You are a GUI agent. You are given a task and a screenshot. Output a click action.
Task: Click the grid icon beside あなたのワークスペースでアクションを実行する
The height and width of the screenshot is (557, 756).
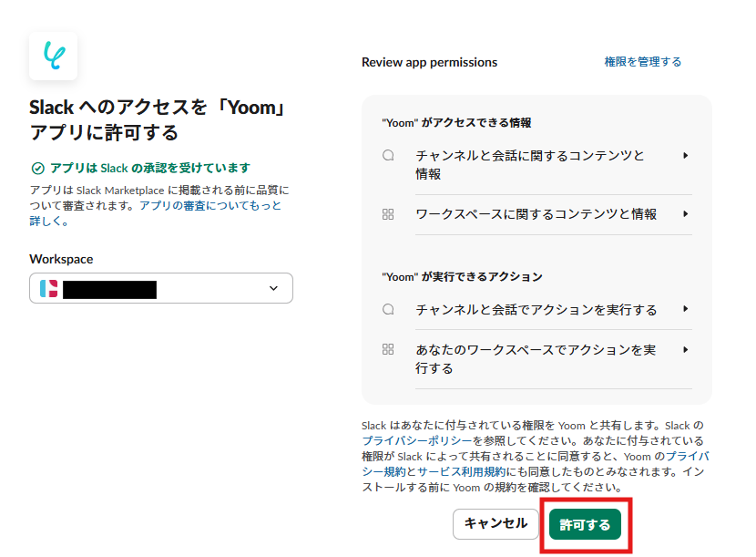click(x=388, y=350)
